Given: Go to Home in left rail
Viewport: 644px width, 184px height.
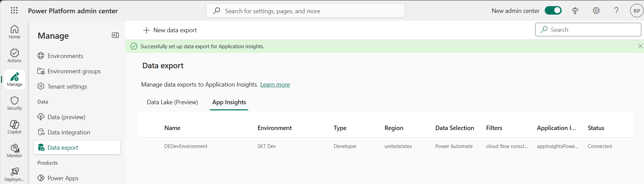Looking at the screenshot, I should coord(14,32).
